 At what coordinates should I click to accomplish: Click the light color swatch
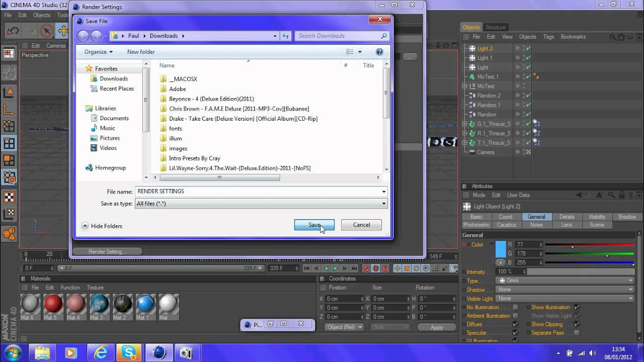click(501, 250)
